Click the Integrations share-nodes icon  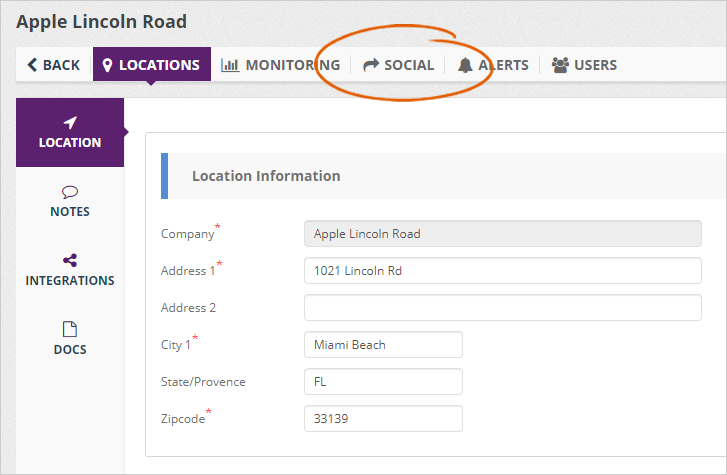(70, 260)
